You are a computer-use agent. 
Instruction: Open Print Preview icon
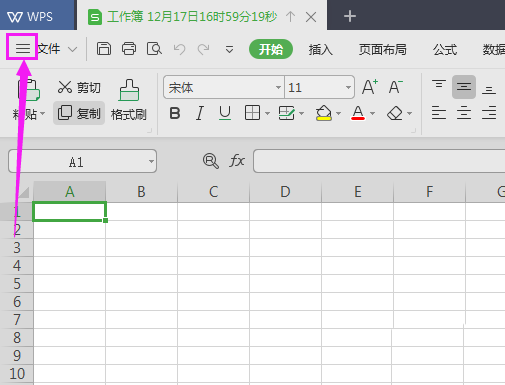(154, 49)
